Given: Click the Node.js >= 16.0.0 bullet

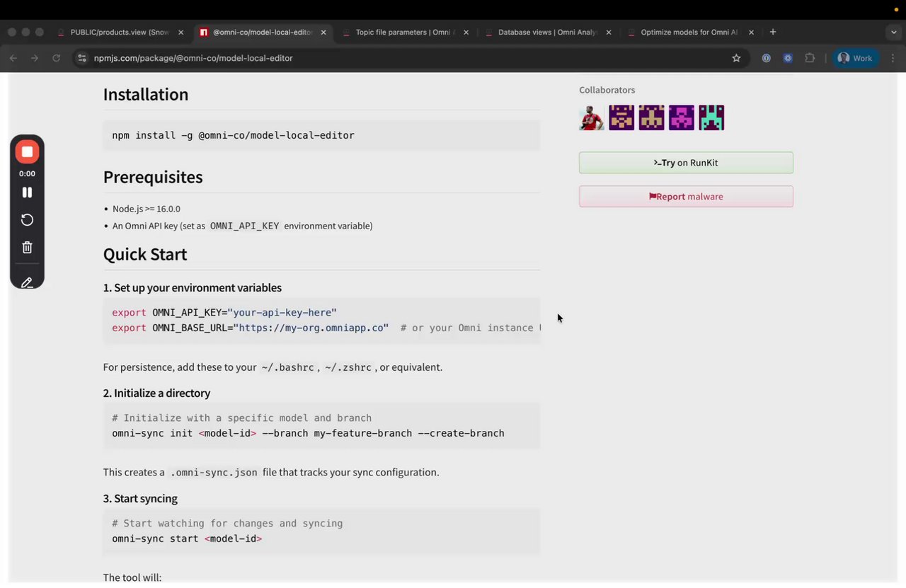Looking at the screenshot, I should pos(147,209).
